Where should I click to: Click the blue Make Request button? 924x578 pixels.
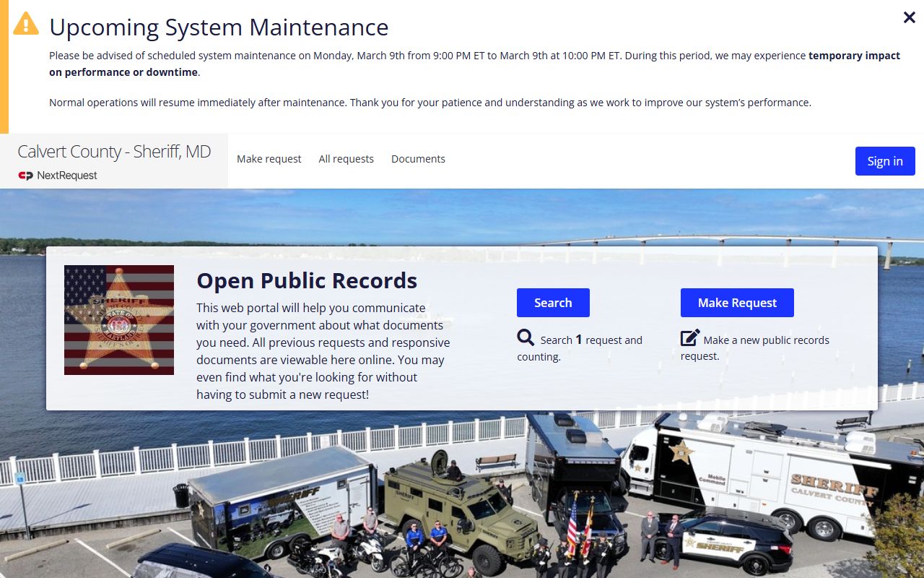[737, 303]
